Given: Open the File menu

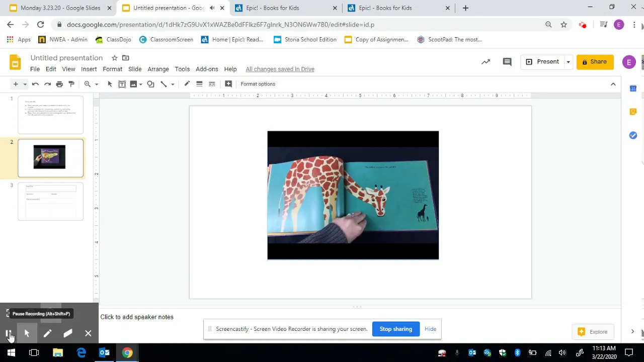Looking at the screenshot, I should point(35,69).
